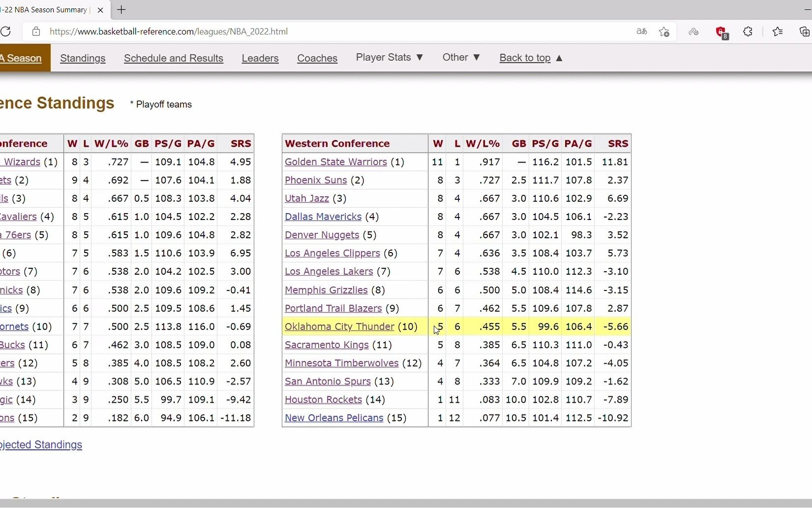Sort Western table by PS/G header
The height and width of the screenshot is (508, 812).
pyautogui.click(x=545, y=144)
